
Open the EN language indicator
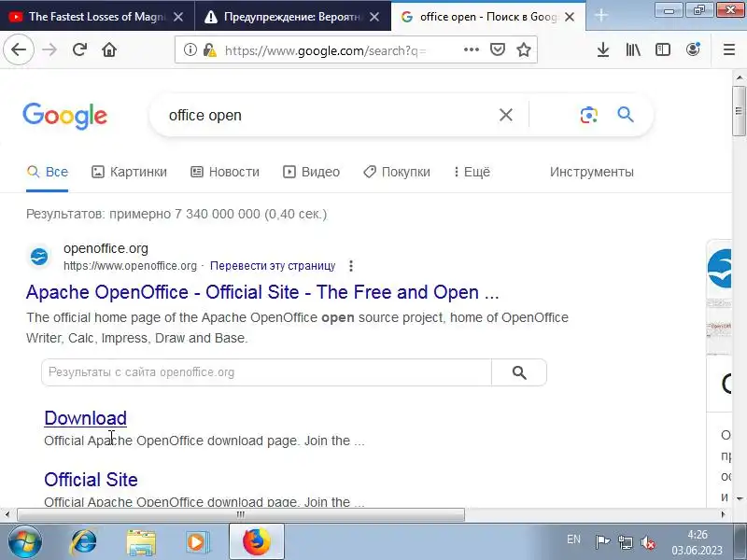pos(573,539)
